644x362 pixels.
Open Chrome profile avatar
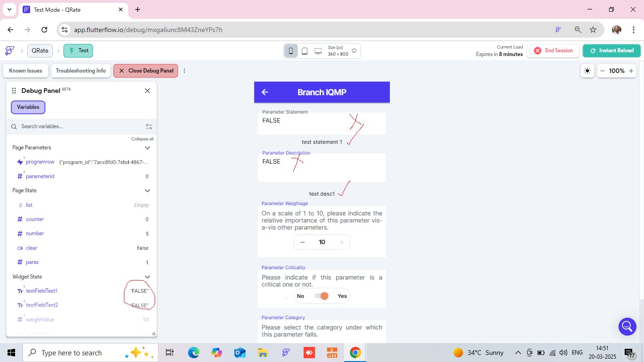click(616, 30)
